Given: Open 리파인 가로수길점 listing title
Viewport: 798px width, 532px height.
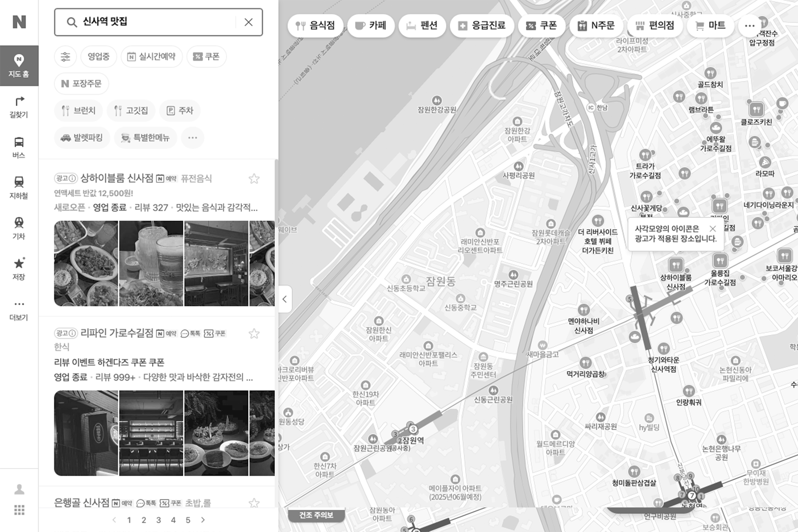Looking at the screenshot, I should [117, 333].
